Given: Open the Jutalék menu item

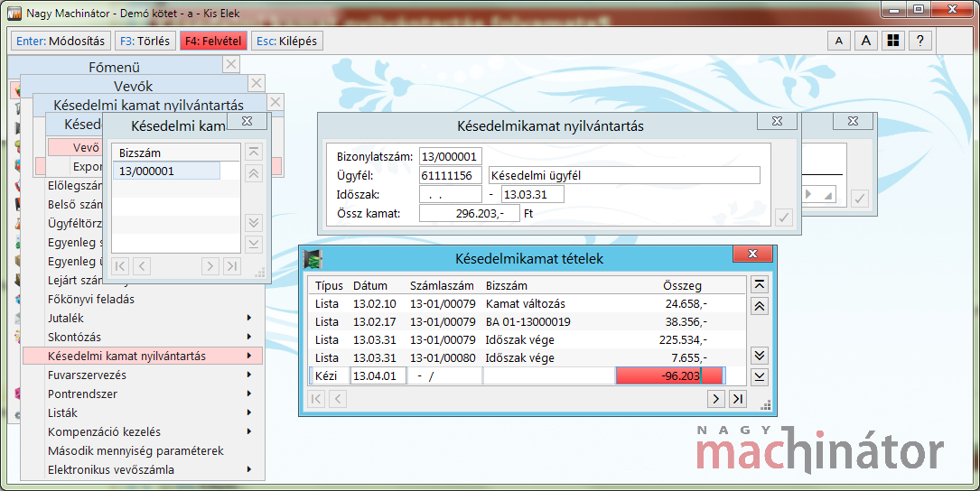Looking at the screenshot, I should pyautogui.click(x=143, y=318).
